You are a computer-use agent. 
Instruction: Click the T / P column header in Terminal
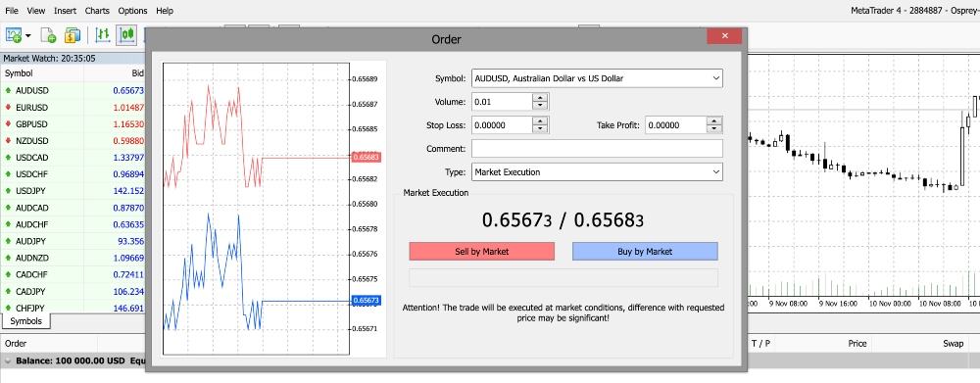760,343
